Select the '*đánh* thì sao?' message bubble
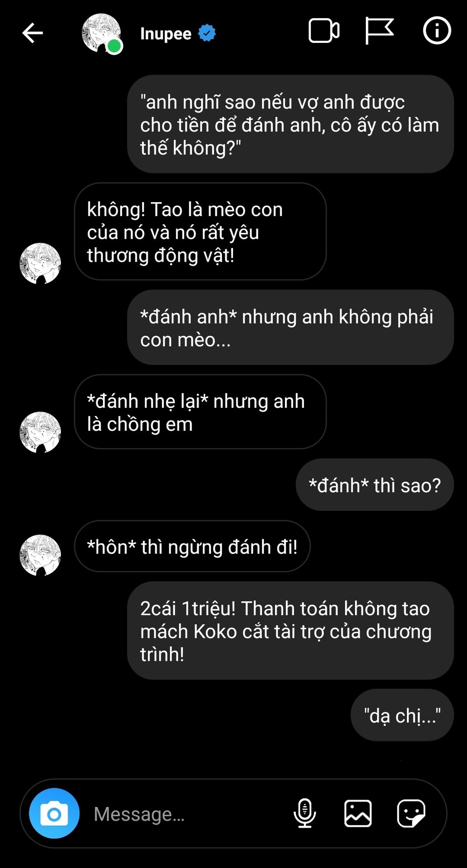Image resolution: width=467 pixels, height=868 pixels. coord(375,485)
